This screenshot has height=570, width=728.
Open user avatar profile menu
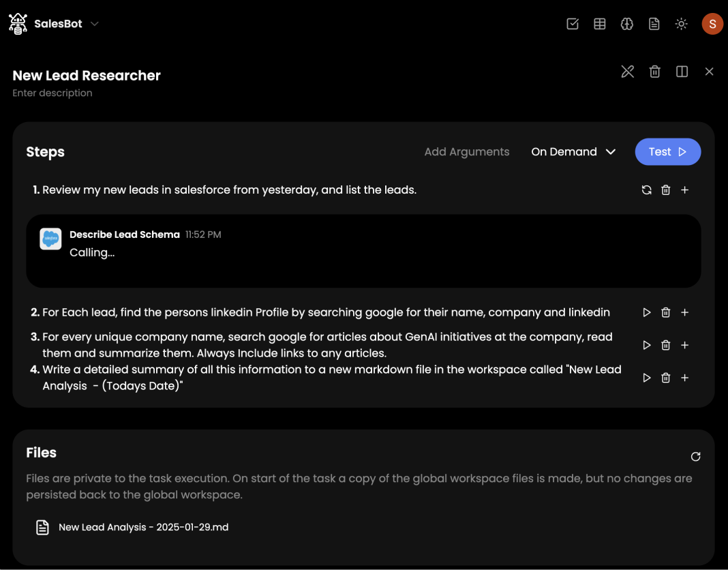tap(712, 24)
